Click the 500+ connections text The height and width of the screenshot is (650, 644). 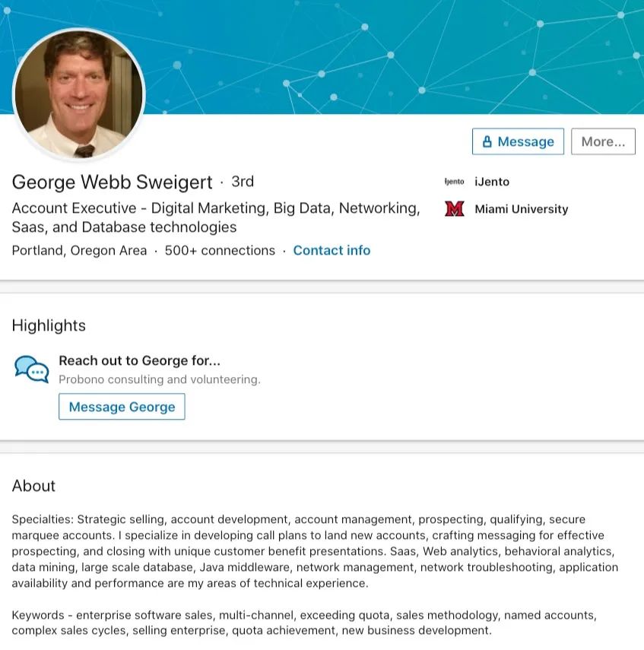click(x=220, y=250)
